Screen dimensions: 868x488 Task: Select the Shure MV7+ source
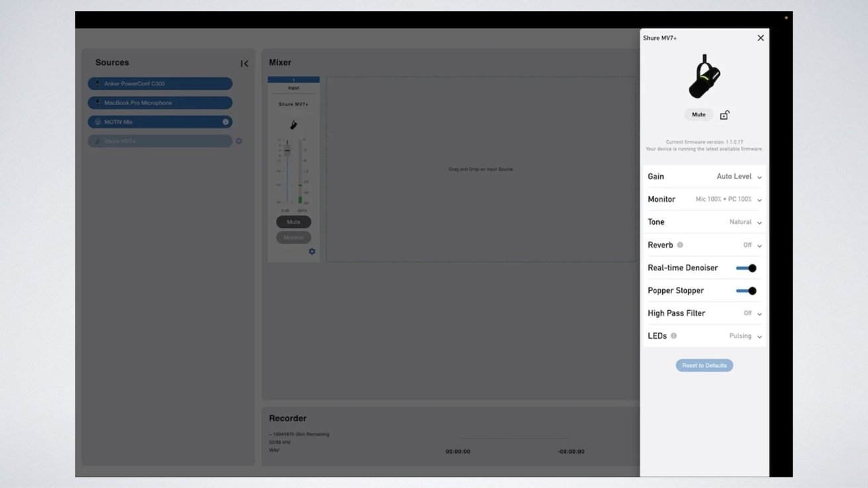pyautogui.click(x=160, y=141)
